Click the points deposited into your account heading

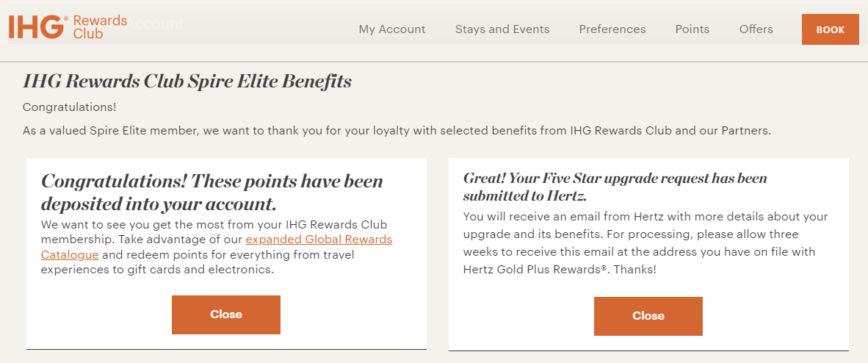[212, 192]
